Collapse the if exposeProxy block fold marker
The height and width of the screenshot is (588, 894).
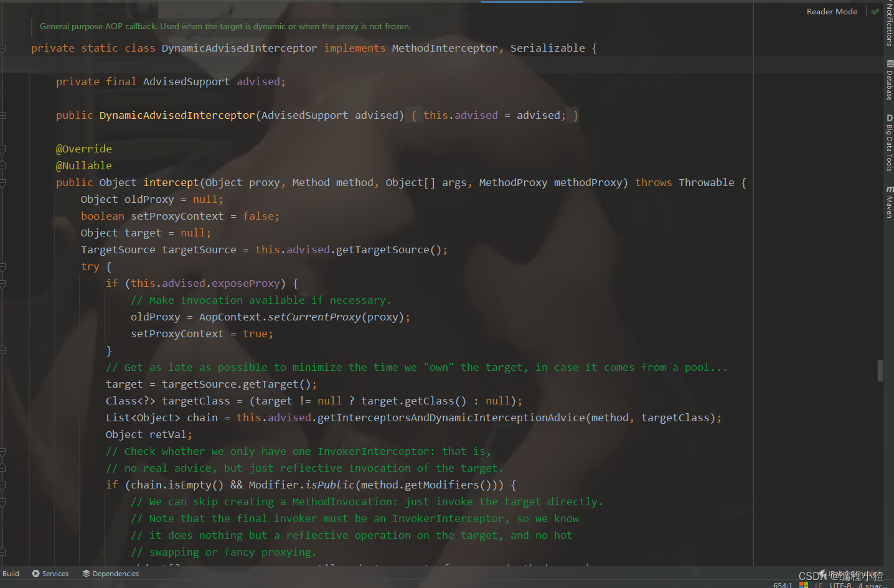(x=3, y=284)
